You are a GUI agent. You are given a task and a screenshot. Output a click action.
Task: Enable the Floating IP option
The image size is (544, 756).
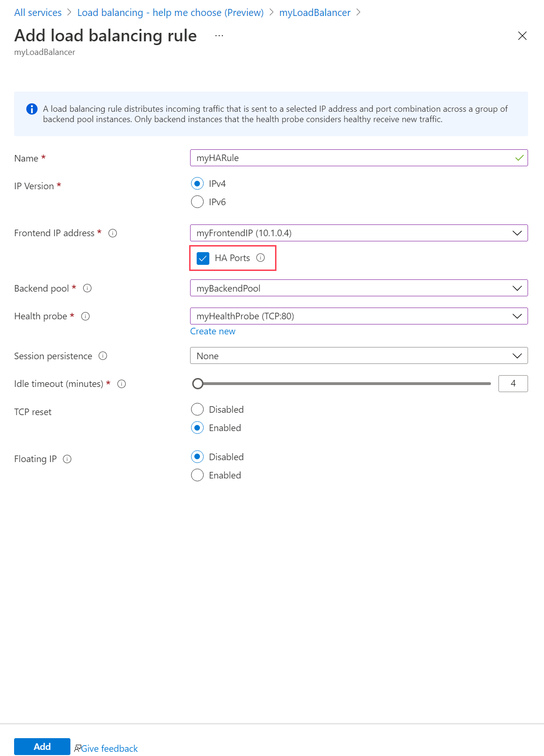point(198,475)
